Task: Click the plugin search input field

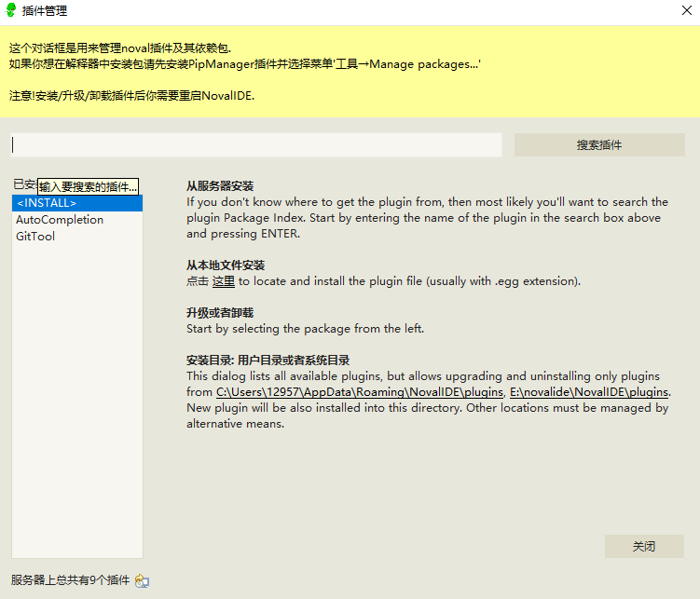Action: pyautogui.click(x=256, y=145)
